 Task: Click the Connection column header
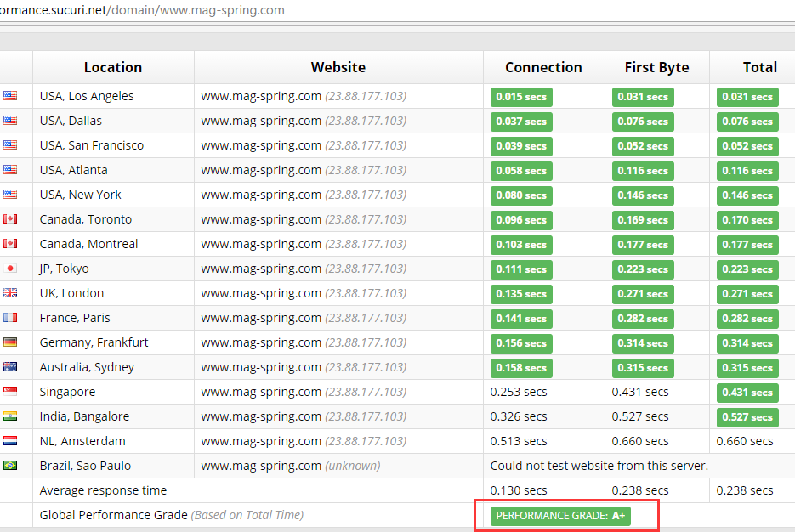click(543, 67)
